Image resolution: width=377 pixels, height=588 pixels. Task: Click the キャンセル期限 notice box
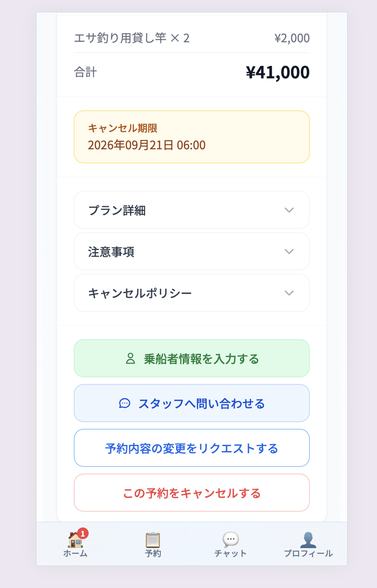192,137
